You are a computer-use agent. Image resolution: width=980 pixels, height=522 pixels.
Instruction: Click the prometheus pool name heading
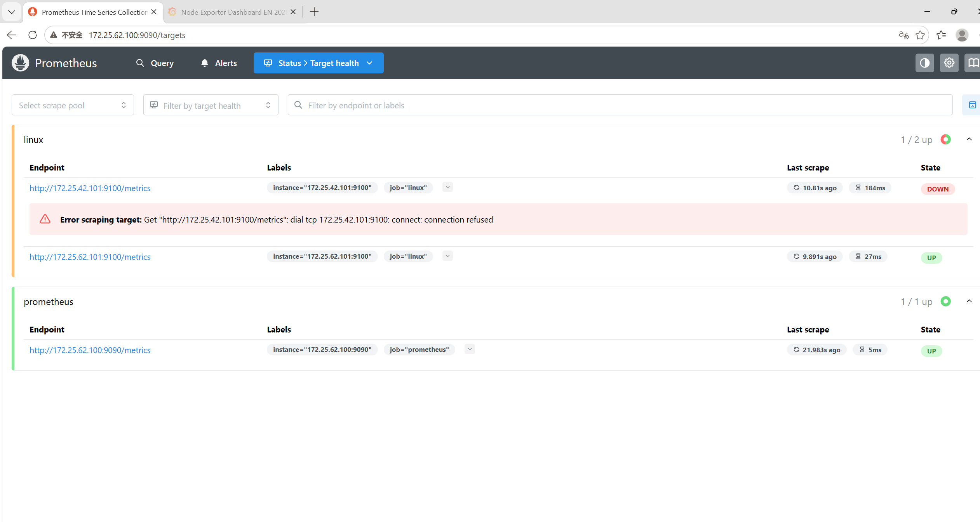(x=49, y=302)
